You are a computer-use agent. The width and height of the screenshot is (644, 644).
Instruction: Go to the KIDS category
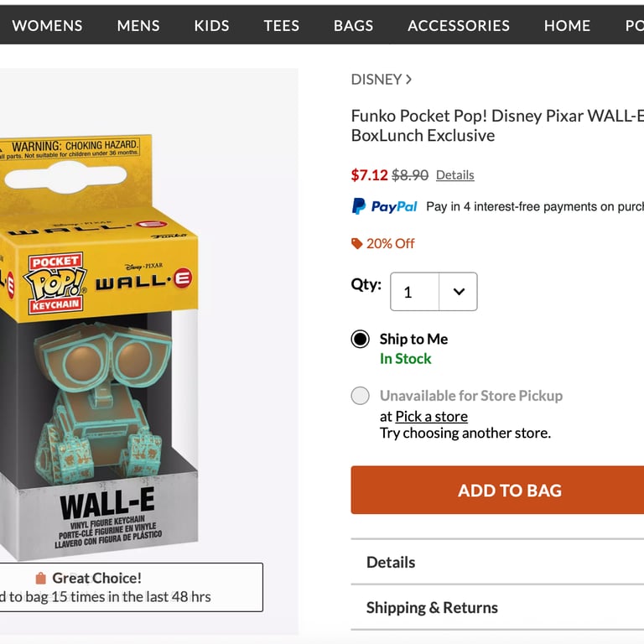[211, 25]
